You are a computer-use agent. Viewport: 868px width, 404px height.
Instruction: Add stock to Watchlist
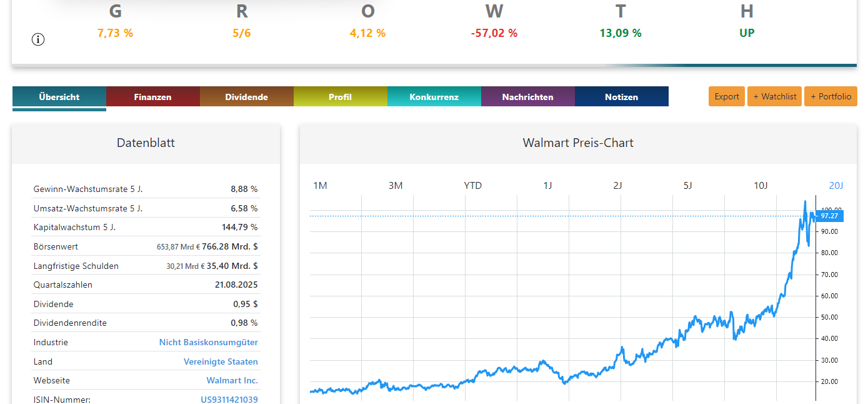tap(775, 96)
